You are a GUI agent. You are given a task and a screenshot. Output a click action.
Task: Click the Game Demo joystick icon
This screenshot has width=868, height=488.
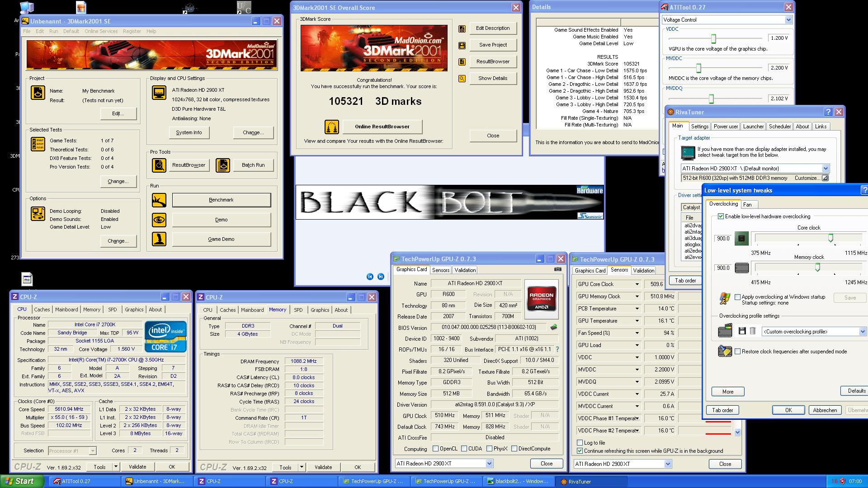(x=159, y=239)
